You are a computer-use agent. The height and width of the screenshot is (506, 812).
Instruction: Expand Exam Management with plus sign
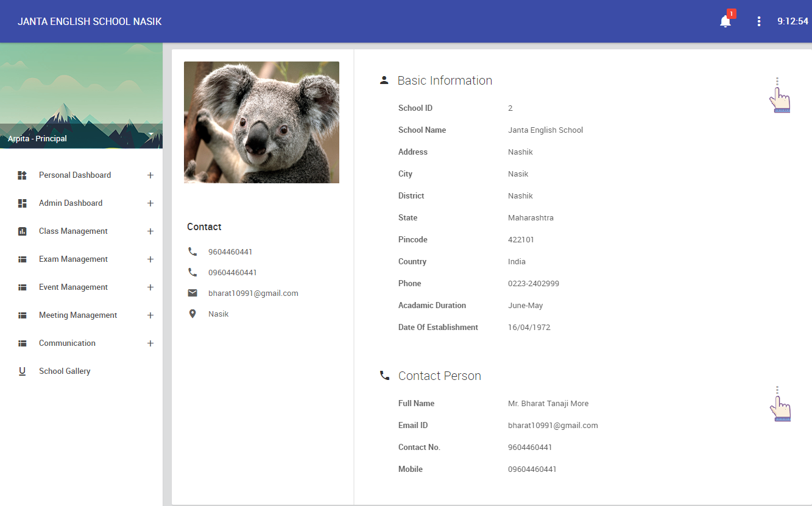(150, 259)
